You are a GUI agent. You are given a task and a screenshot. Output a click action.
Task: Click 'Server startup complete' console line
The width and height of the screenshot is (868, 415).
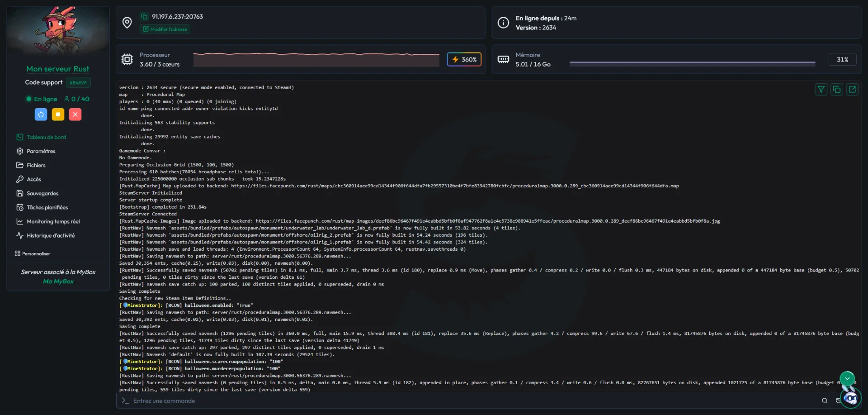(151, 200)
